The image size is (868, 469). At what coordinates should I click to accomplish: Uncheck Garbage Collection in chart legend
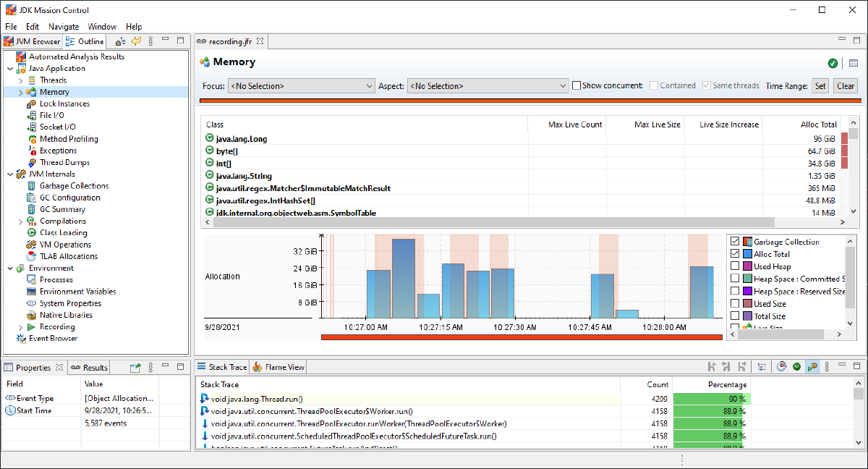(x=736, y=242)
